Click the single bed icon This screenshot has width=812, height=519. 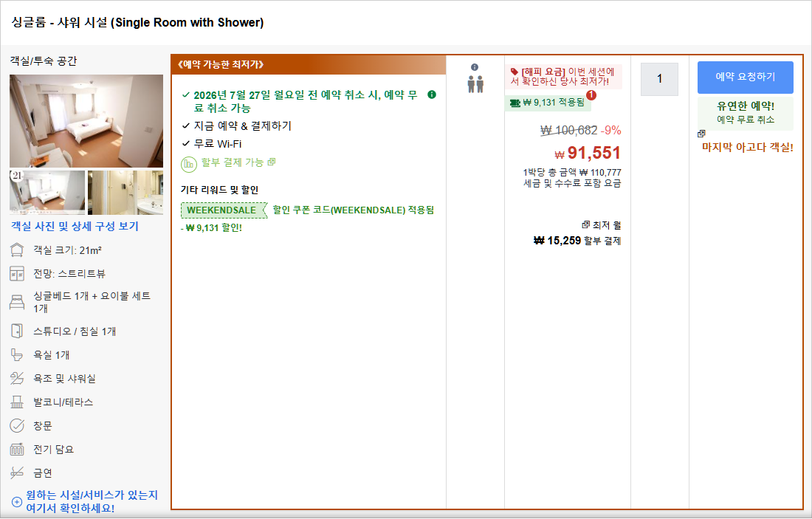[x=17, y=302]
